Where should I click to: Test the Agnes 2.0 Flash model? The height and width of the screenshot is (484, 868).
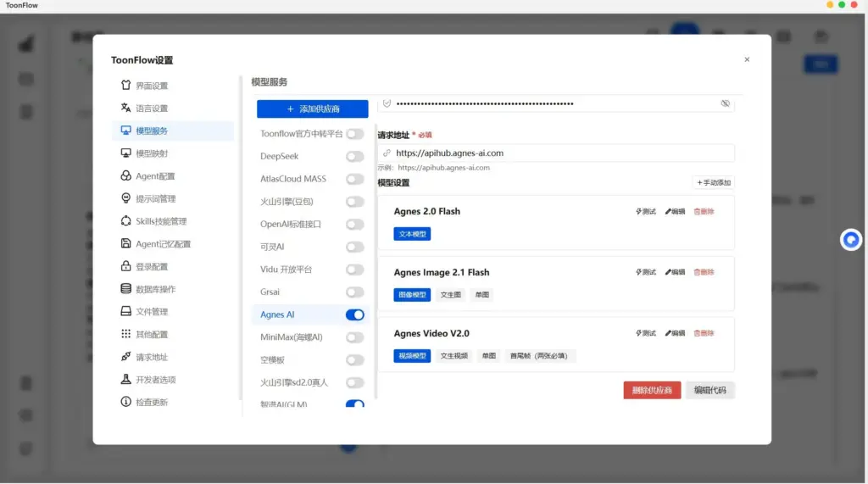click(645, 212)
